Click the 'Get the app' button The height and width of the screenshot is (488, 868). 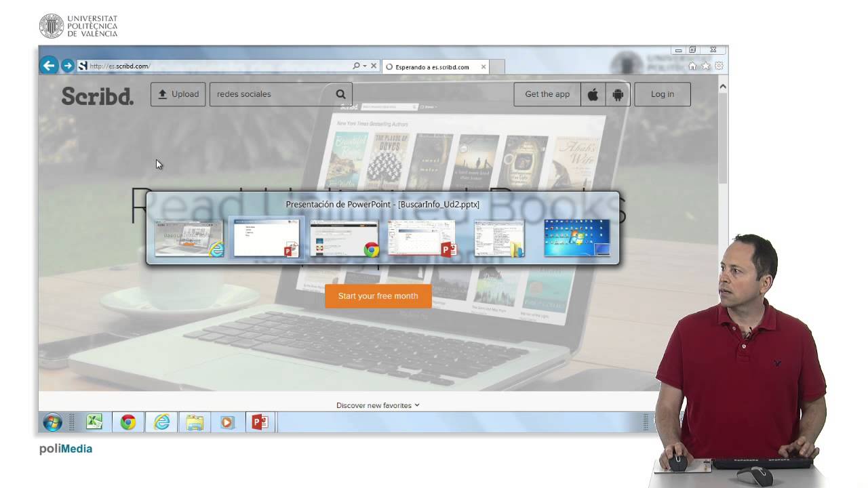click(547, 94)
